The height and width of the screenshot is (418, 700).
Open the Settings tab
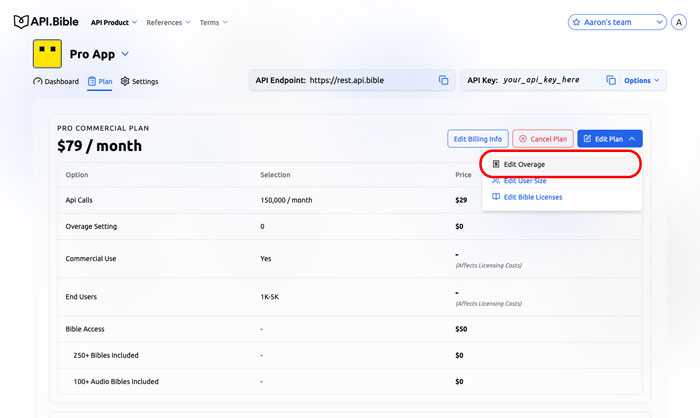(x=139, y=81)
